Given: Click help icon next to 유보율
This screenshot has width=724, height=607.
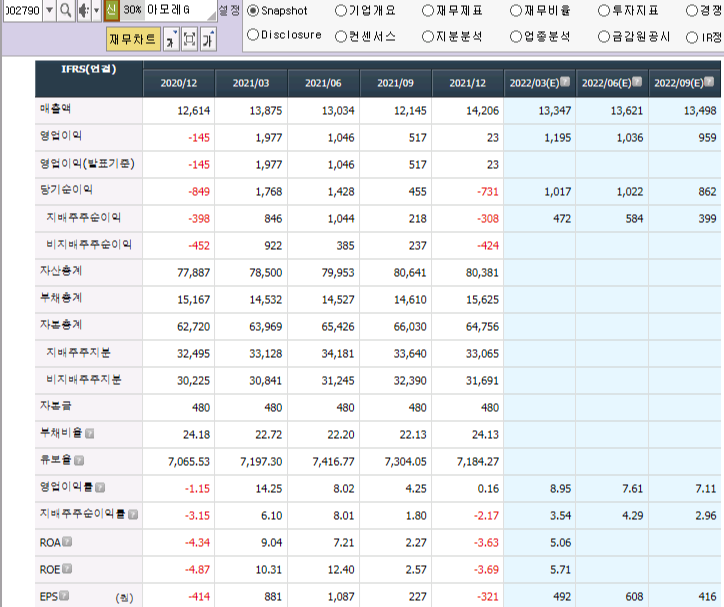Looking at the screenshot, I should pos(79,460).
